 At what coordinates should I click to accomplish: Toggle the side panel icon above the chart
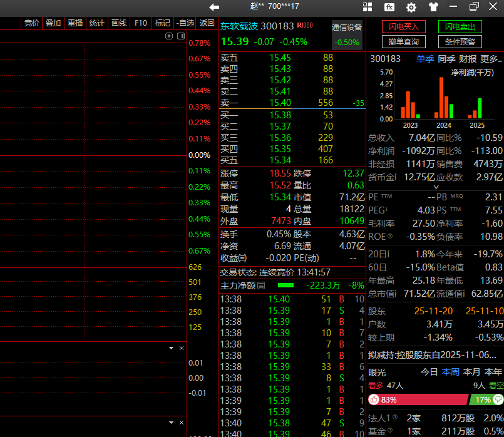point(181,36)
